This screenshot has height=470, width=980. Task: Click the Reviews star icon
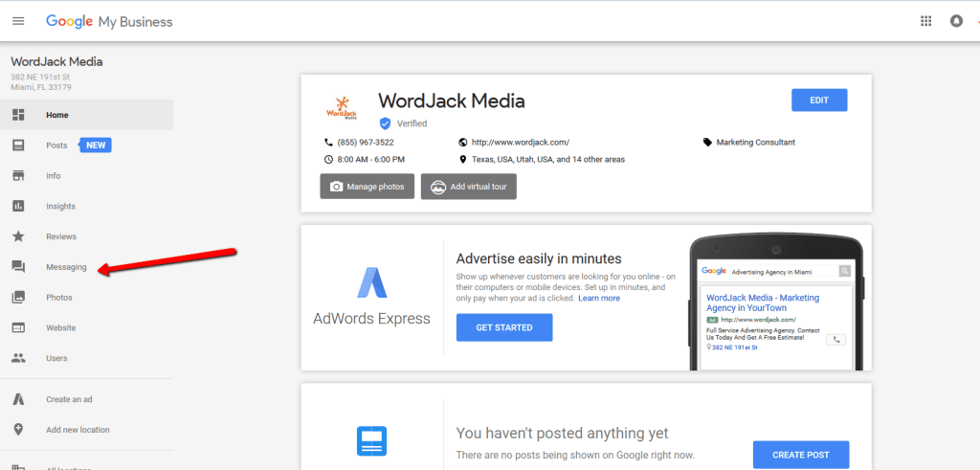pos(18,236)
